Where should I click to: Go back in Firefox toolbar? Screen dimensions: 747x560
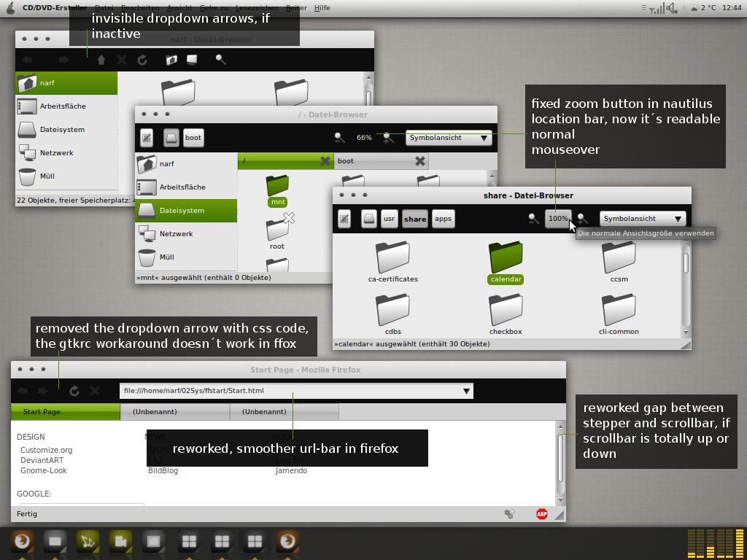(x=23, y=391)
